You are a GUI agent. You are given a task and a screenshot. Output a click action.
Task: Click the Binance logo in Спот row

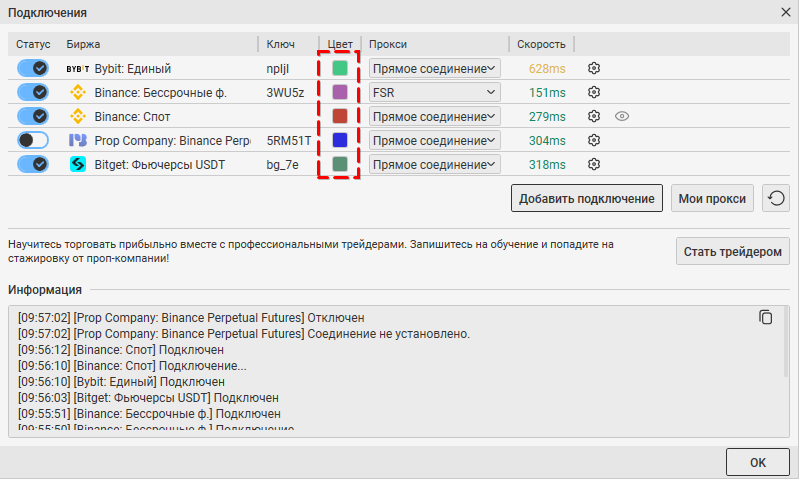[x=78, y=116]
